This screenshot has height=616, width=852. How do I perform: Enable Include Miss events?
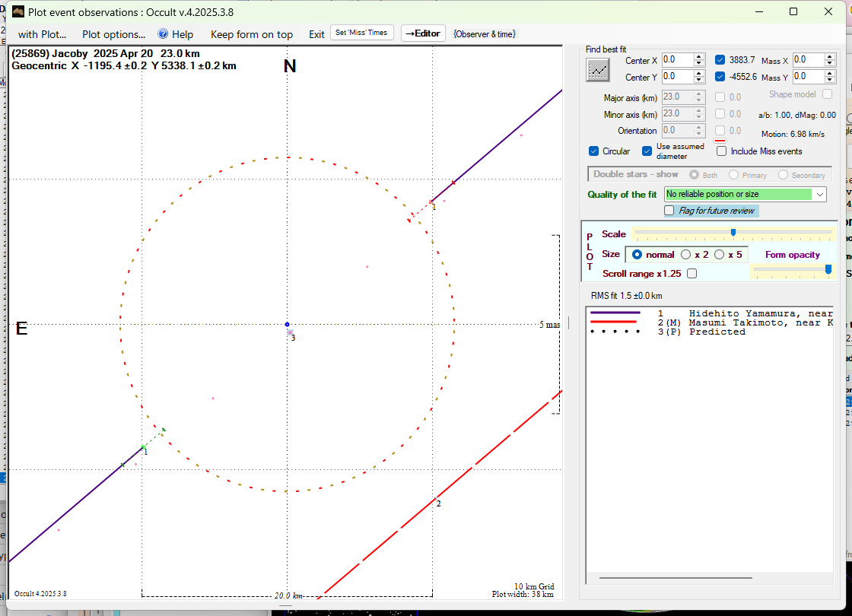pos(721,151)
